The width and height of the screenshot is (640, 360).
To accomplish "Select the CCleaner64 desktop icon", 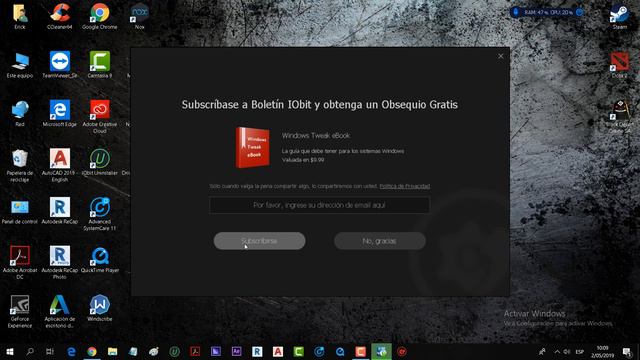I will point(60,17).
